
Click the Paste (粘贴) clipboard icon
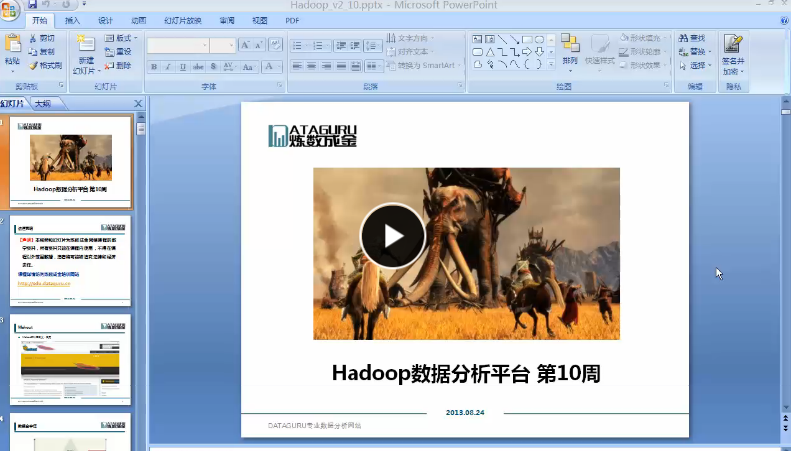(12, 44)
